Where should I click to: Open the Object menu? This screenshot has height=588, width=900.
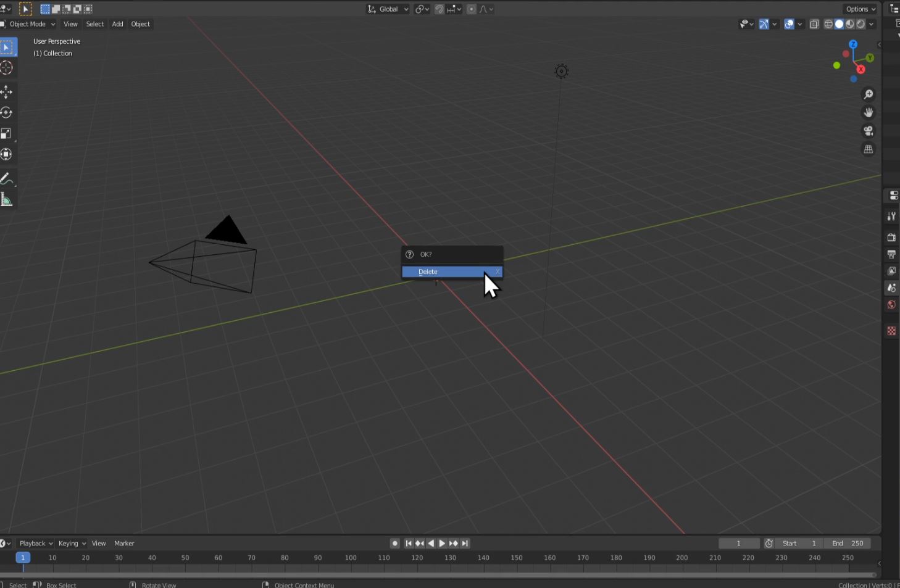pyautogui.click(x=141, y=24)
